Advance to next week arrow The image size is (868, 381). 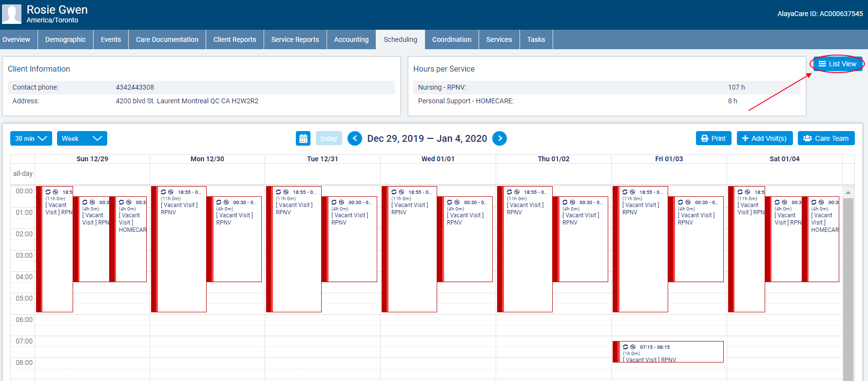500,138
